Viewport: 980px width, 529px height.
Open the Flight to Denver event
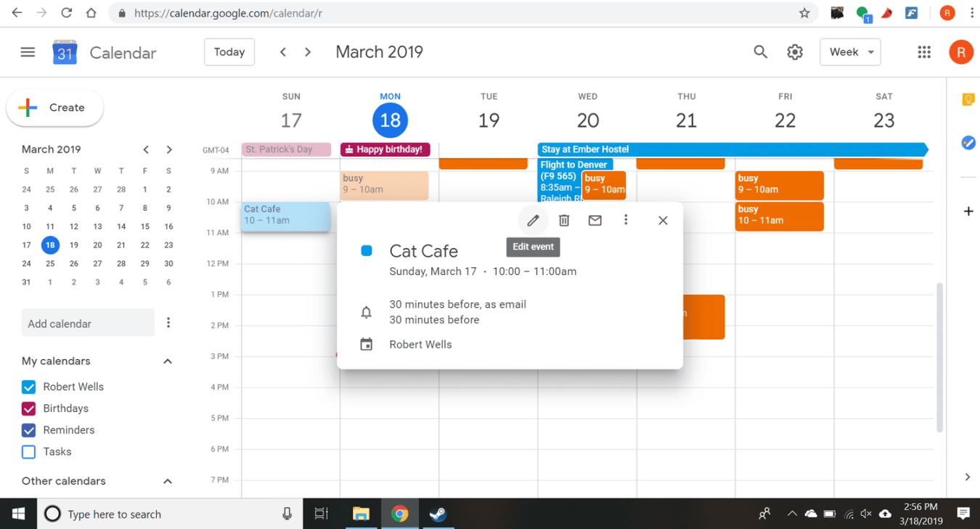[x=560, y=181]
